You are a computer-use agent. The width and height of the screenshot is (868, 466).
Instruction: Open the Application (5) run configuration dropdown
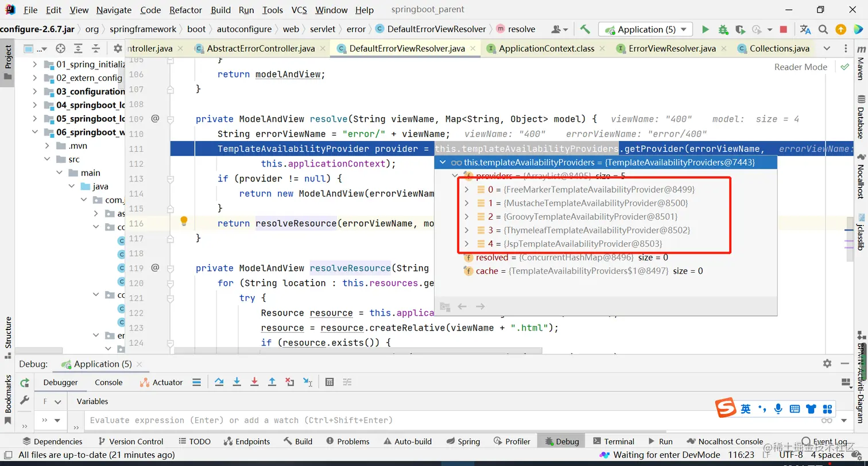pos(646,29)
